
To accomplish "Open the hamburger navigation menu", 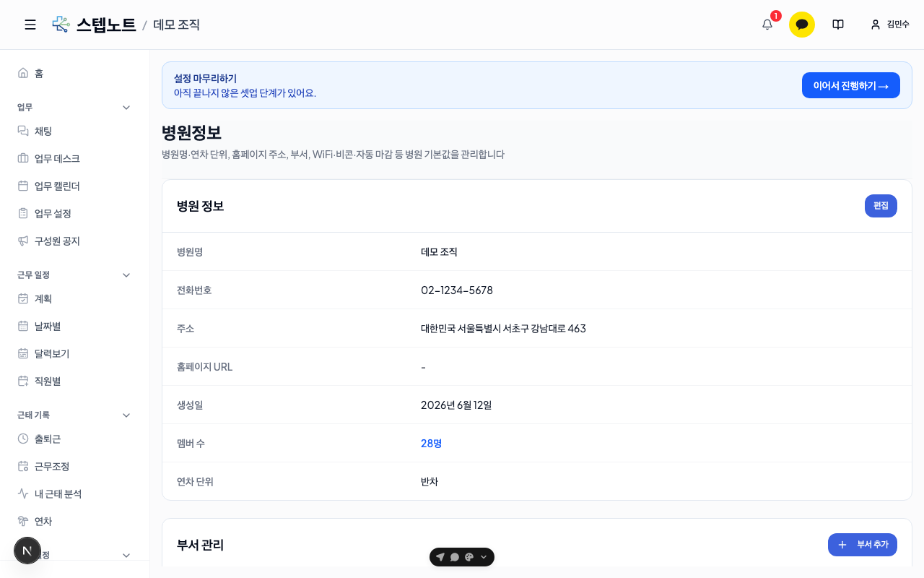I will coord(30,25).
